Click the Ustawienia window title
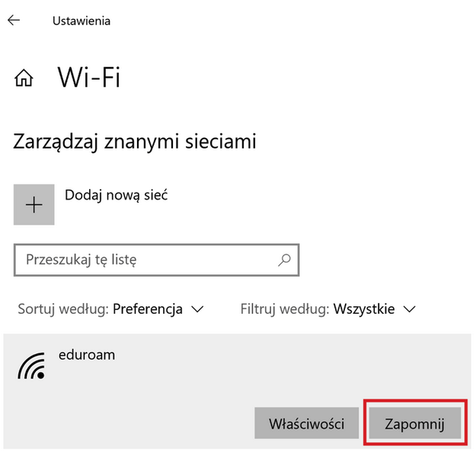This screenshot has width=476, height=454. [x=81, y=21]
